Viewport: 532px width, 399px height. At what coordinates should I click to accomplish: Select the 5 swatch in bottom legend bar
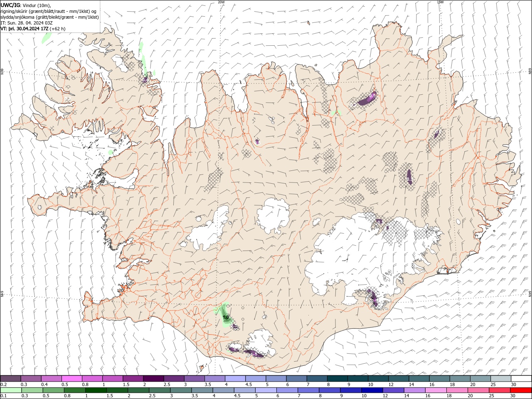pyautogui.click(x=266, y=390)
